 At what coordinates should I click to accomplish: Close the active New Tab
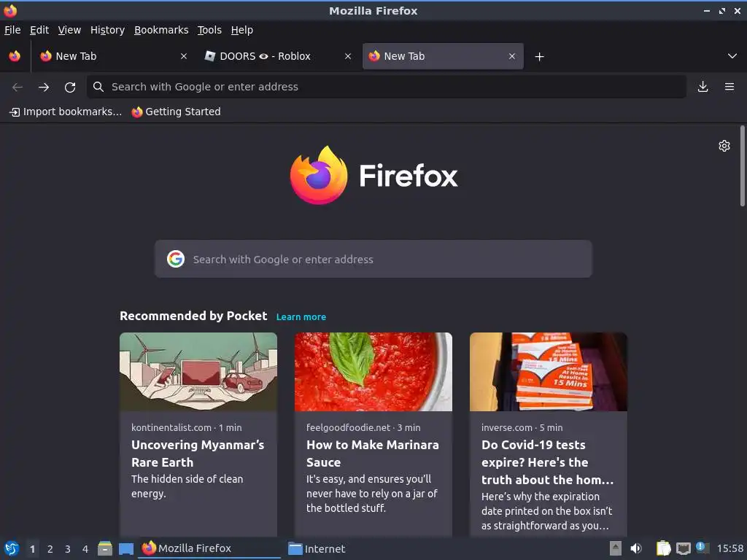(511, 56)
